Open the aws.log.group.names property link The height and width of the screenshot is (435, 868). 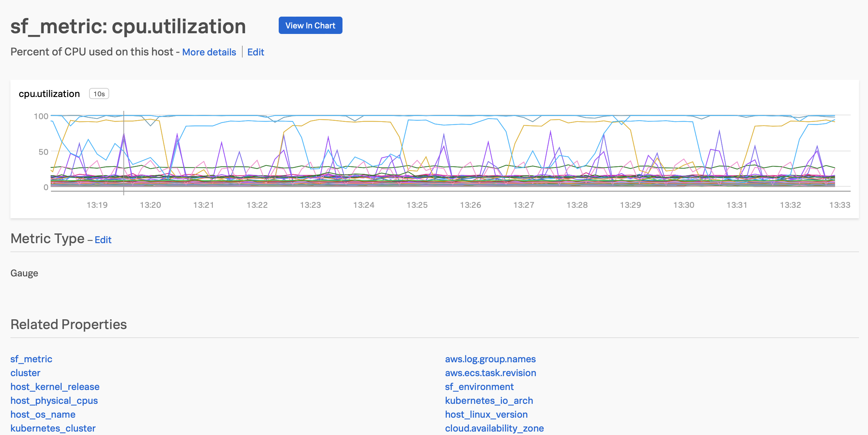click(x=490, y=359)
